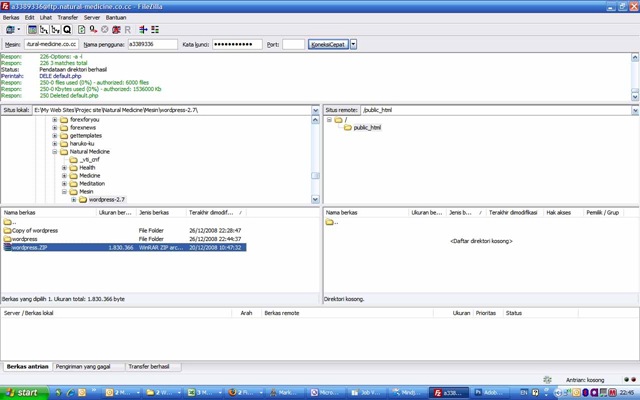Toggle transfer queue display (Q icon)
The width and height of the screenshot is (640, 400).
tap(67, 29)
